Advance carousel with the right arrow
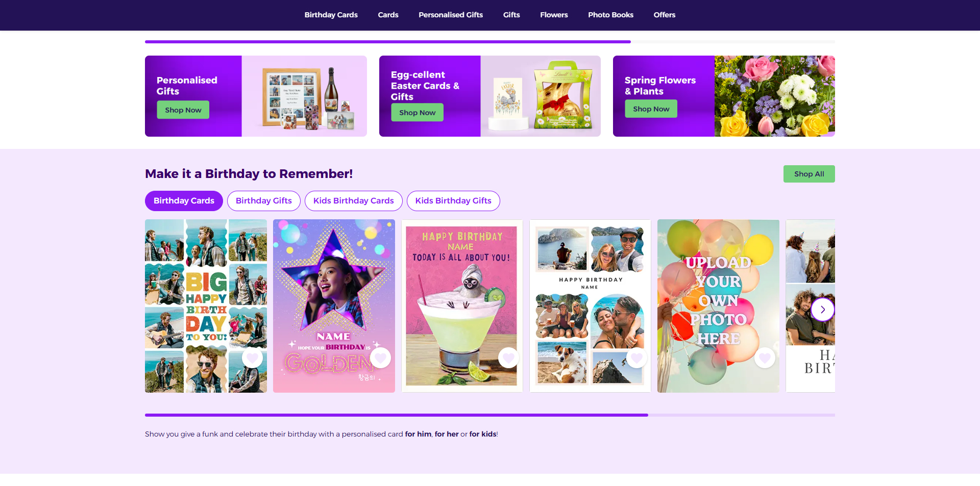 click(823, 310)
